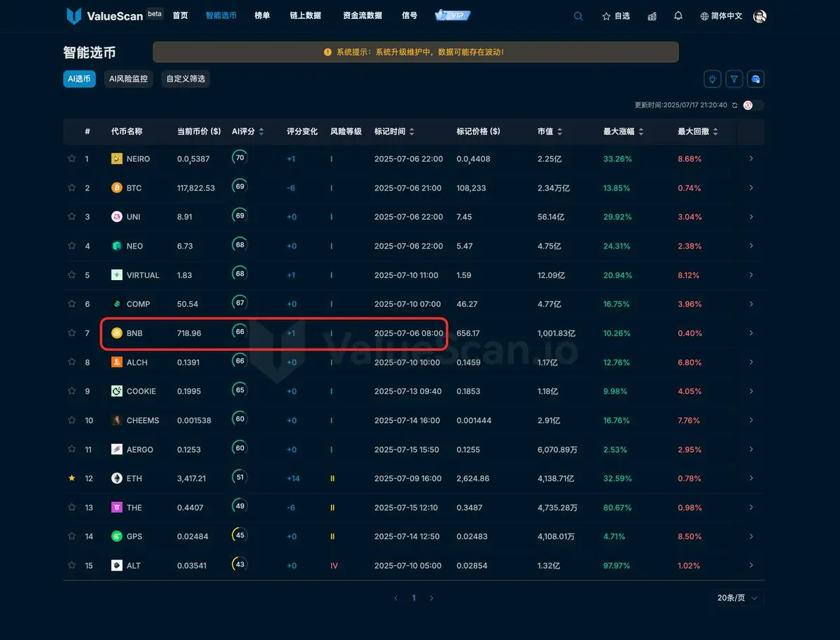Star VIRTUAL as a favorite
This screenshot has width=840, height=640.
[71, 275]
